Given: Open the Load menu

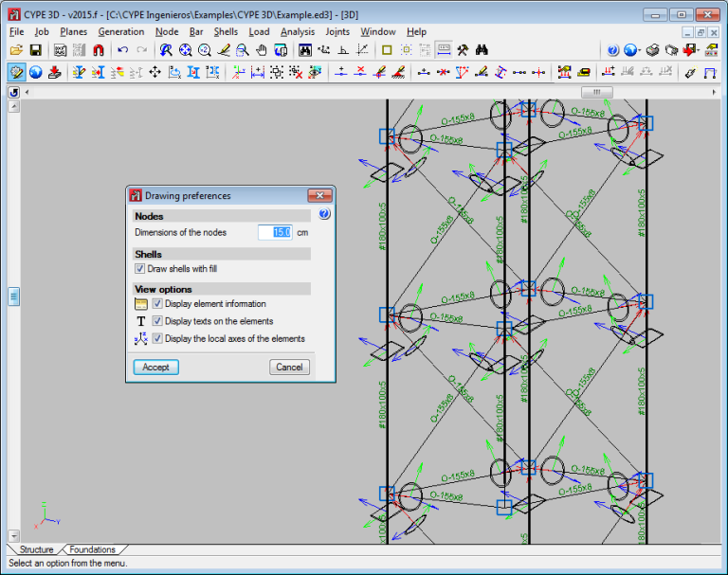Looking at the screenshot, I should (259, 31).
